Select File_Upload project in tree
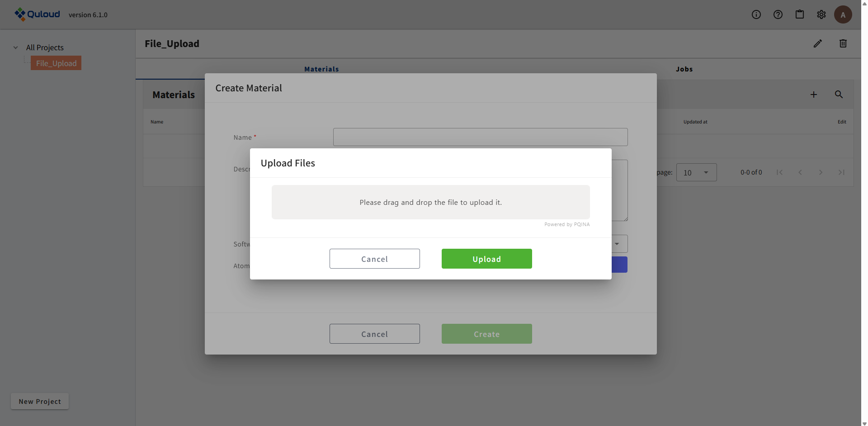This screenshot has height=426, width=868. (x=56, y=63)
